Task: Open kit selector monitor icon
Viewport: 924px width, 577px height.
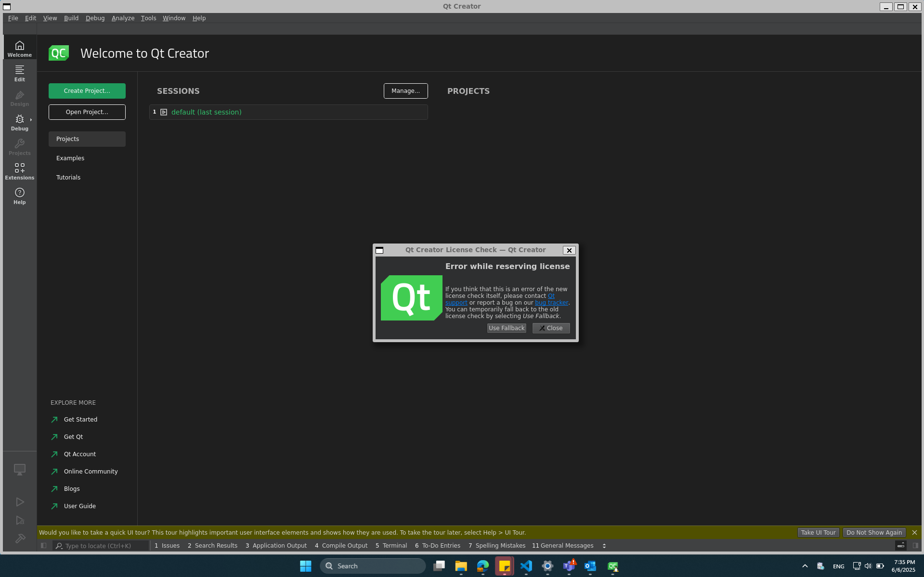Action: [19, 469]
